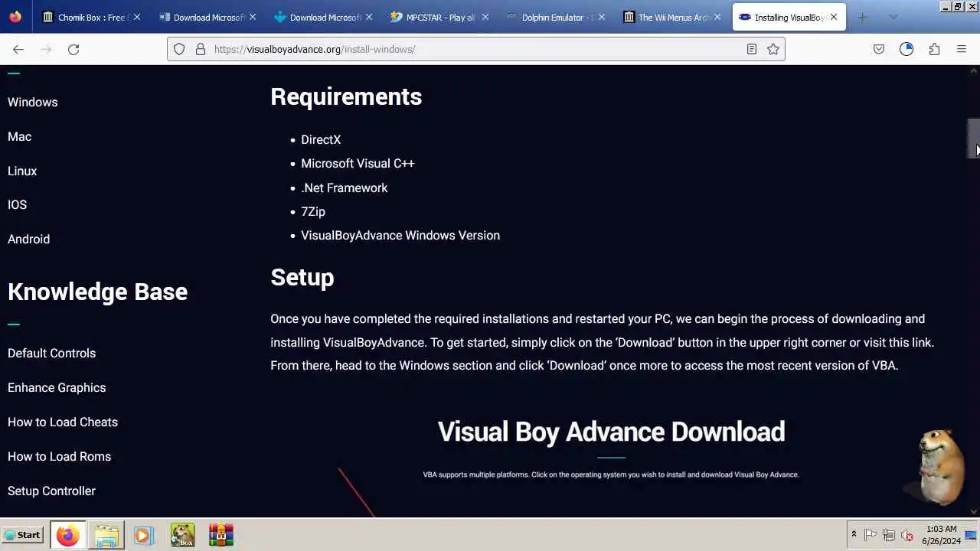This screenshot has width=980, height=551.
Task: Click the Visual Boy Advance Download image heading
Action: click(611, 432)
